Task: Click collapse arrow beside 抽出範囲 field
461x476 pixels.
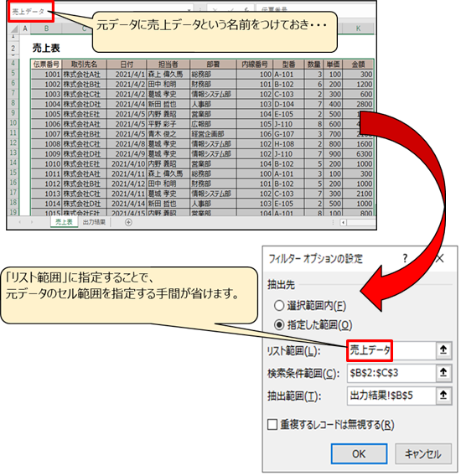Action: (x=443, y=396)
